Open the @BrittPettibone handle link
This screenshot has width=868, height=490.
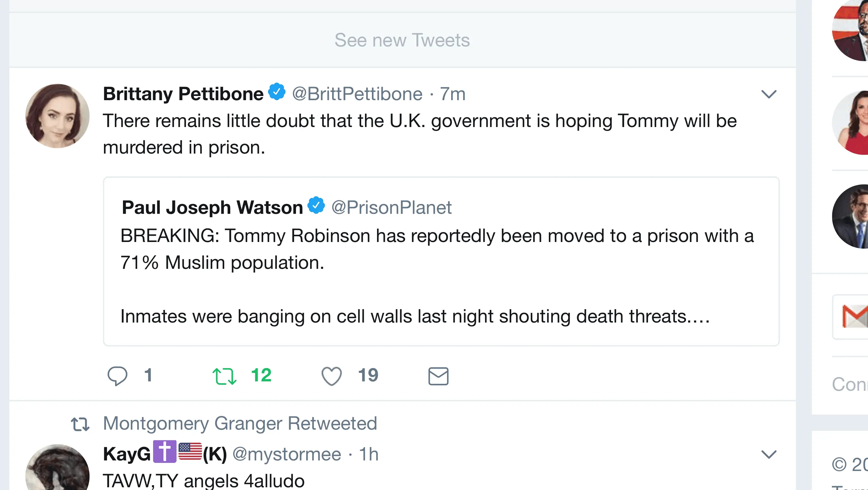click(357, 94)
